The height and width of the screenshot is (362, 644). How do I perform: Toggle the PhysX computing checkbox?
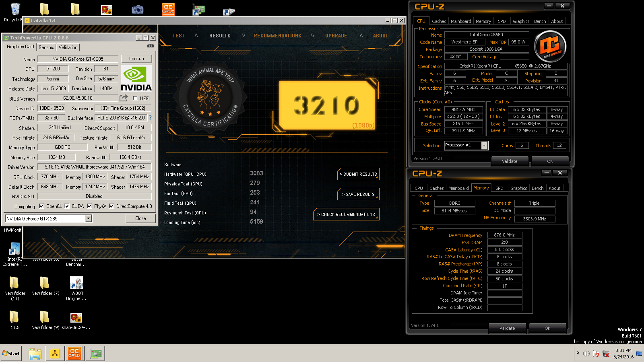(89, 206)
